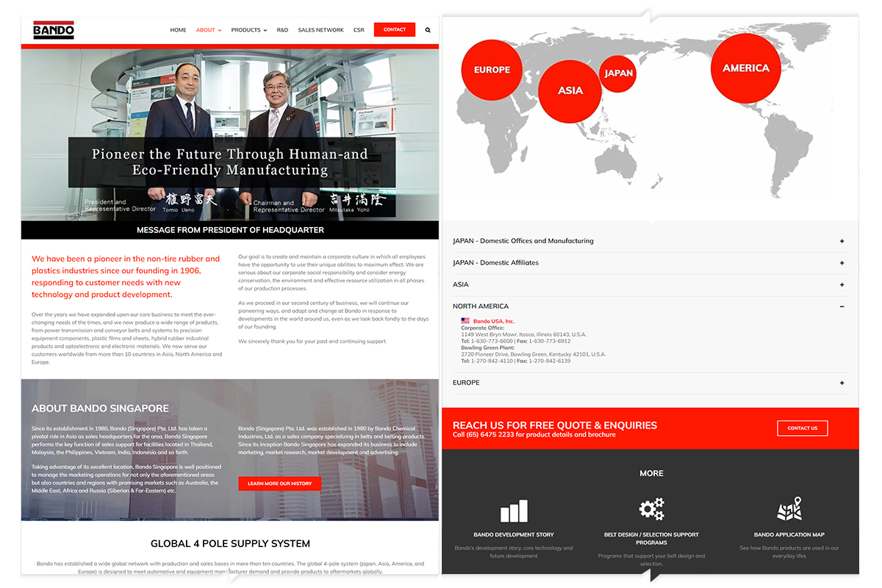Screen dimensions: 882x588
Task: Click the gears icon for Belt Design Support Programs
Action: coord(652,509)
